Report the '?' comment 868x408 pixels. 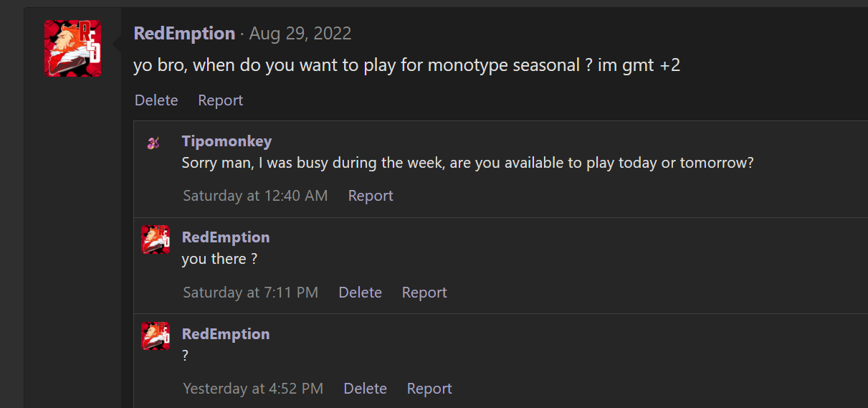[x=429, y=389]
